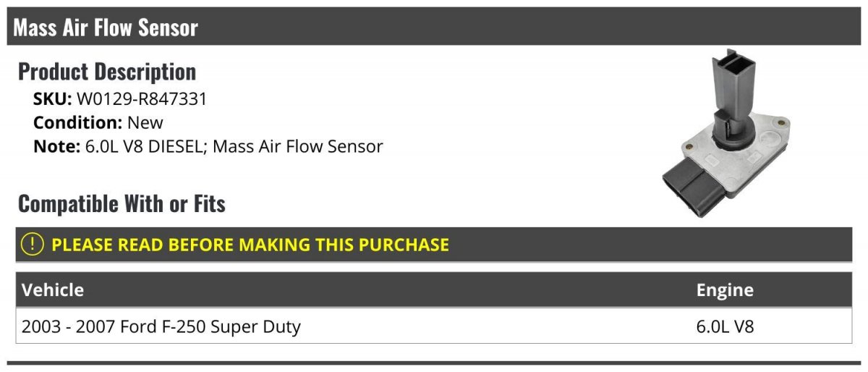
Task: Click the Note label
Action: pos(56,146)
